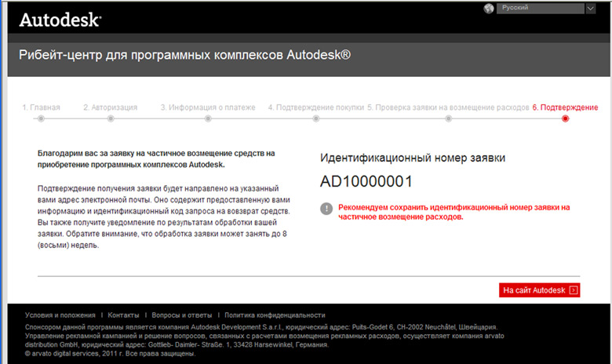Open the Вопросы и ответы footer link
Viewport: 612px width, 364px height.
182,315
